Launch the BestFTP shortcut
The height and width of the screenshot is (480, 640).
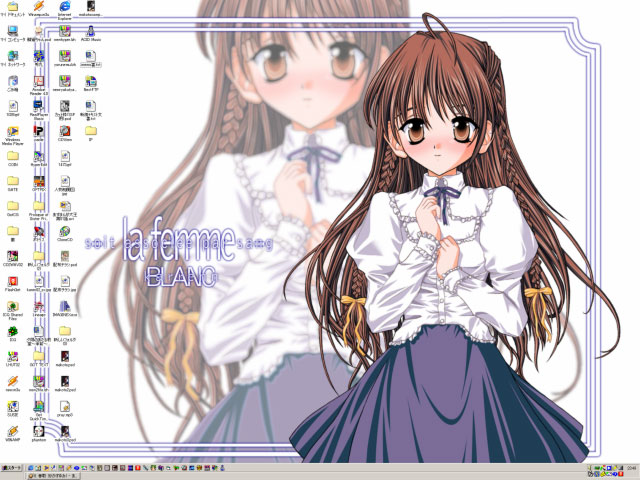[90, 81]
